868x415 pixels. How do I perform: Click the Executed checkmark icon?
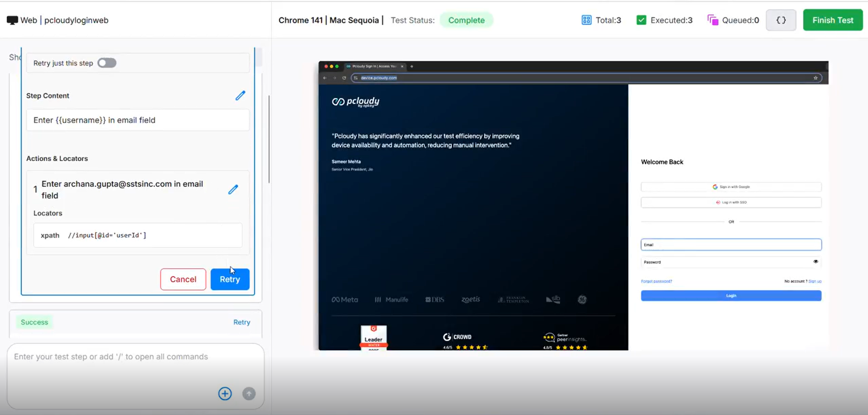pyautogui.click(x=641, y=20)
